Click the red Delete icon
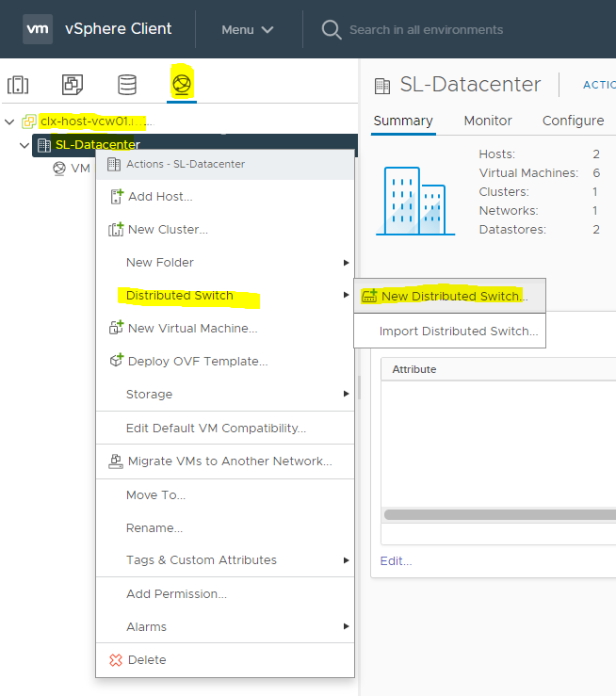The height and width of the screenshot is (696, 616). click(116, 660)
